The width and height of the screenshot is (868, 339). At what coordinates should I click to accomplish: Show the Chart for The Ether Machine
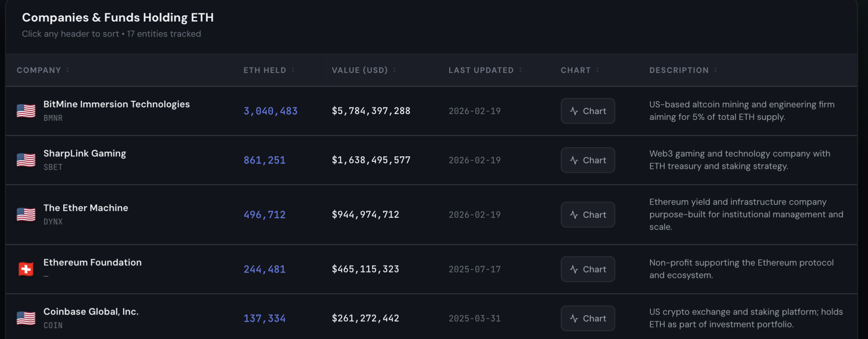point(588,215)
